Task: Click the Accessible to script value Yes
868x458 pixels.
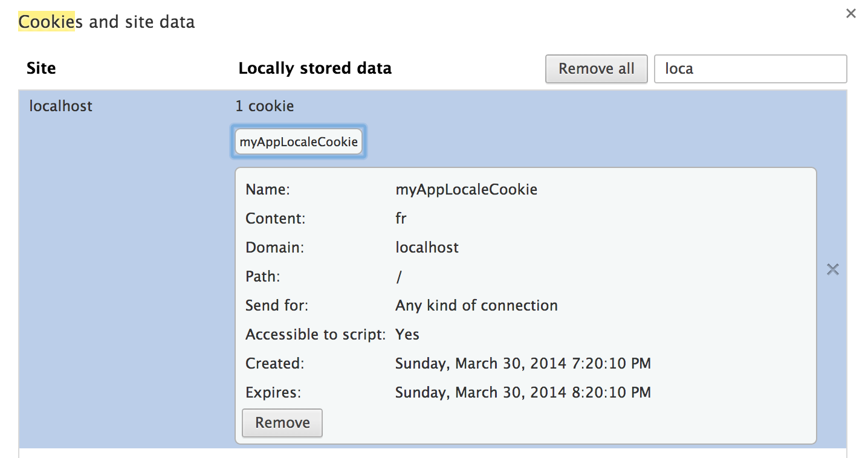Action: pyautogui.click(x=408, y=334)
